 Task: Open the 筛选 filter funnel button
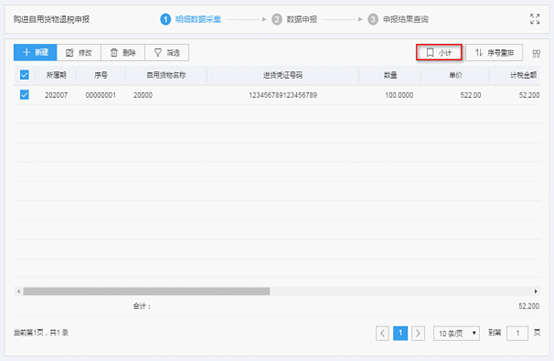point(167,53)
